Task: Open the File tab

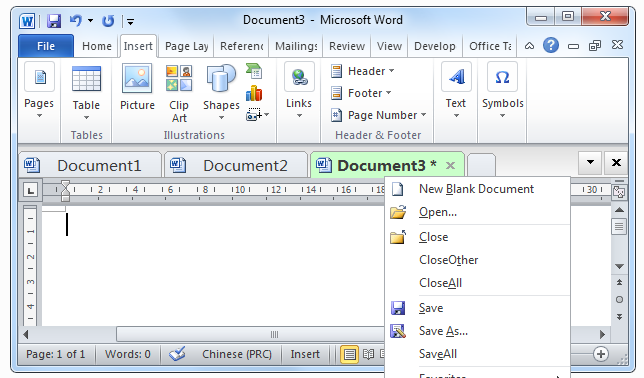Action: click(x=46, y=46)
